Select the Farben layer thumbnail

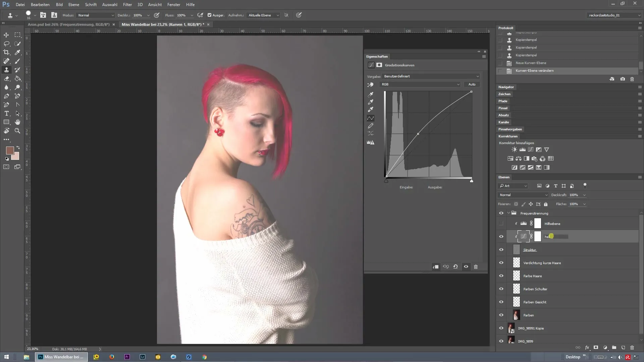click(517, 315)
